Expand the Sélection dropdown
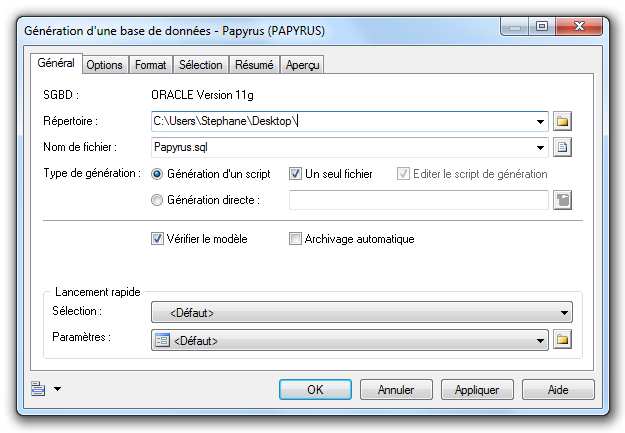 (x=565, y=313)
